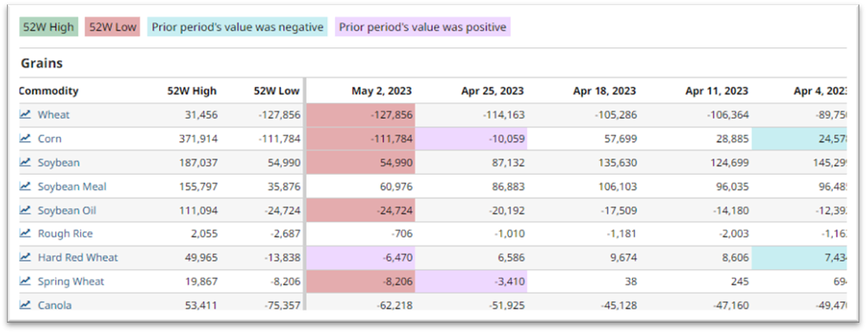Click the Commodity column header

[x=49, y=91]
